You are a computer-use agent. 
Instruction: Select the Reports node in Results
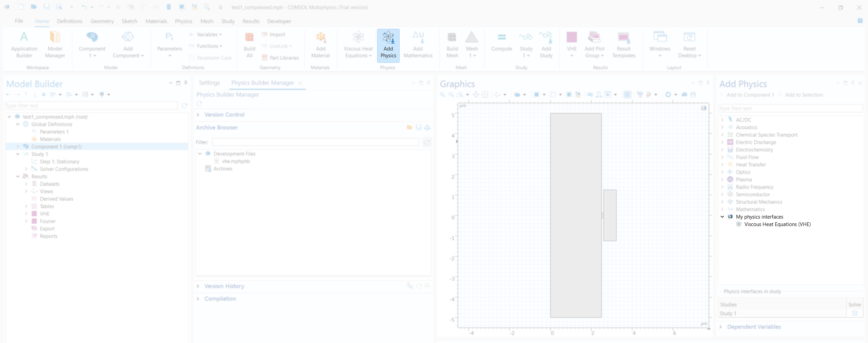[x=49, y=236]
